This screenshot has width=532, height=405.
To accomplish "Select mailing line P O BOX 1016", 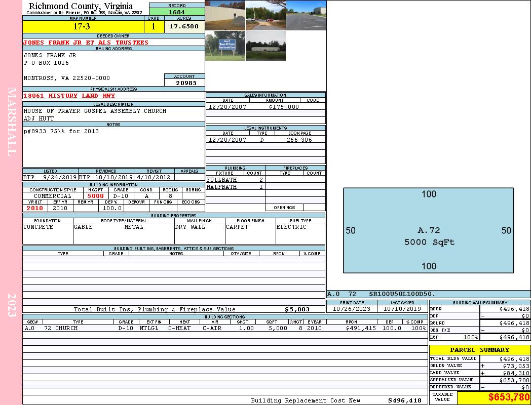I will tap(46, 63).
